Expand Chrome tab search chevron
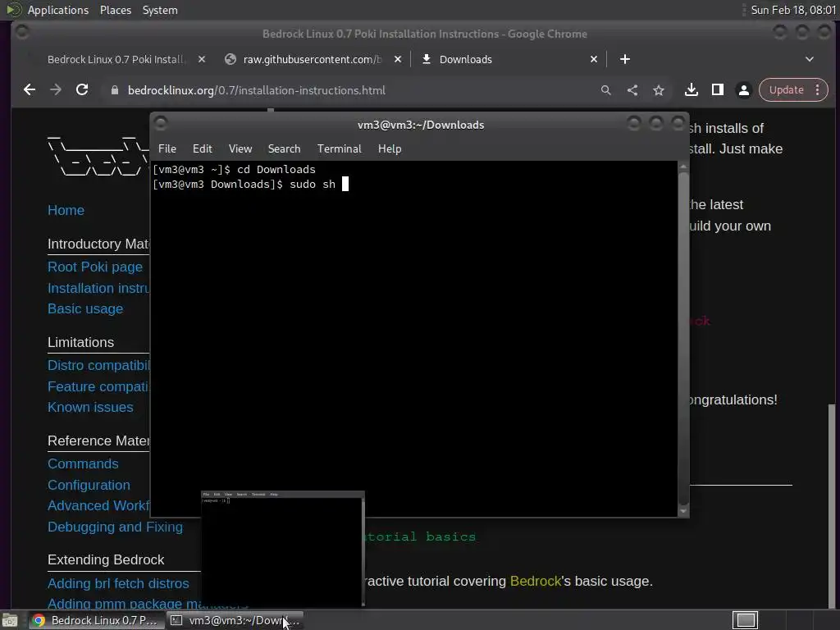 pyautogui.click(x=810, y=59)
